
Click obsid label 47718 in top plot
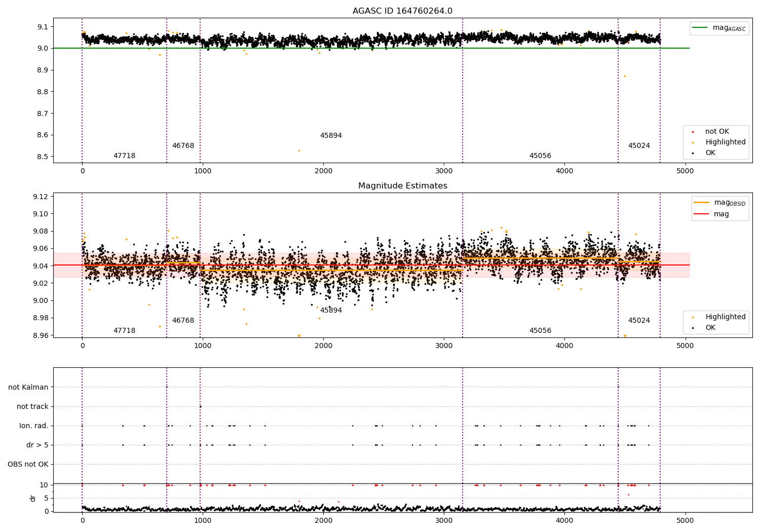(124, 156)
